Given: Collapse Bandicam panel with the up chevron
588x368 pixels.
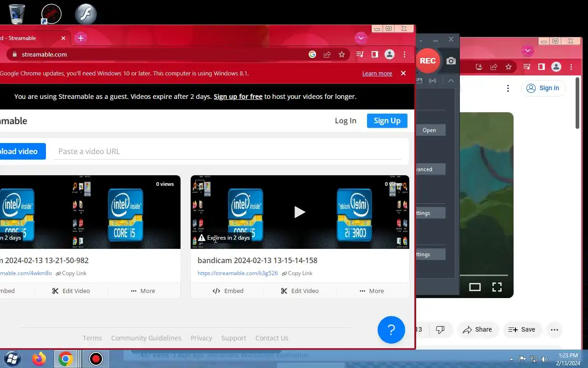Looking at the screenshot, I should 451,80.
